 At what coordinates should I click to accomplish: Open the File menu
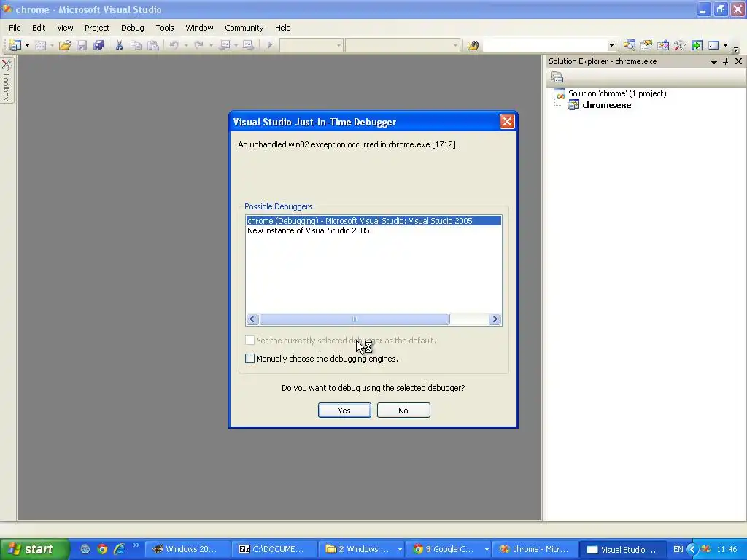pos(15,28)
